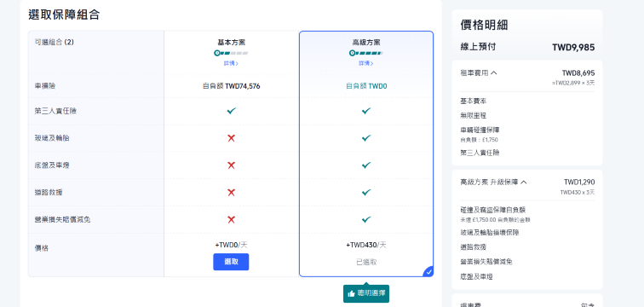Click the 基本方案 coverage level bar
The image size is (644, 307).
[x=231, y=53]
